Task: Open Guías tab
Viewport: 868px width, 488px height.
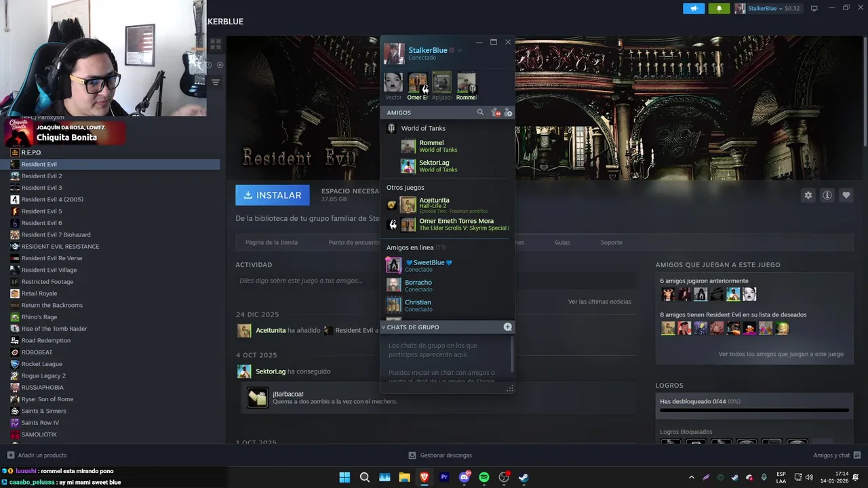Action: click(562, 242)
